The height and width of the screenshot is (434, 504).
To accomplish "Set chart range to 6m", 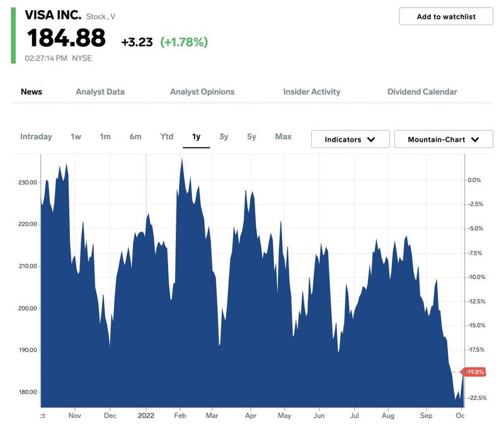I will [135, 137].
